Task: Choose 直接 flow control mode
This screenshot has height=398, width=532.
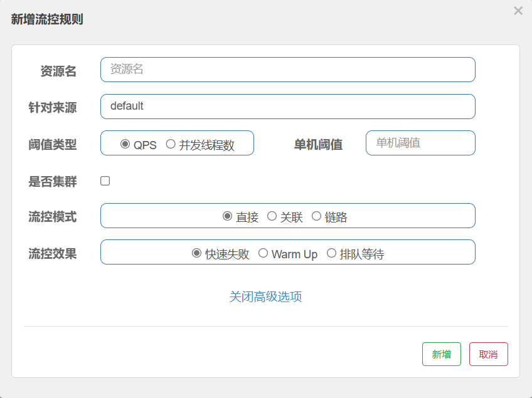Action: tap(228, 216)
